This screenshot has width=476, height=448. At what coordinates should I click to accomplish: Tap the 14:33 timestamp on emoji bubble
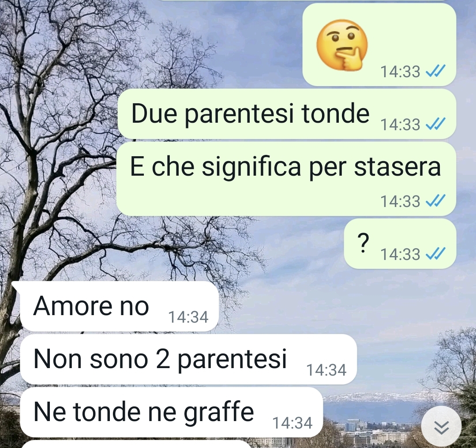(400, 72)
